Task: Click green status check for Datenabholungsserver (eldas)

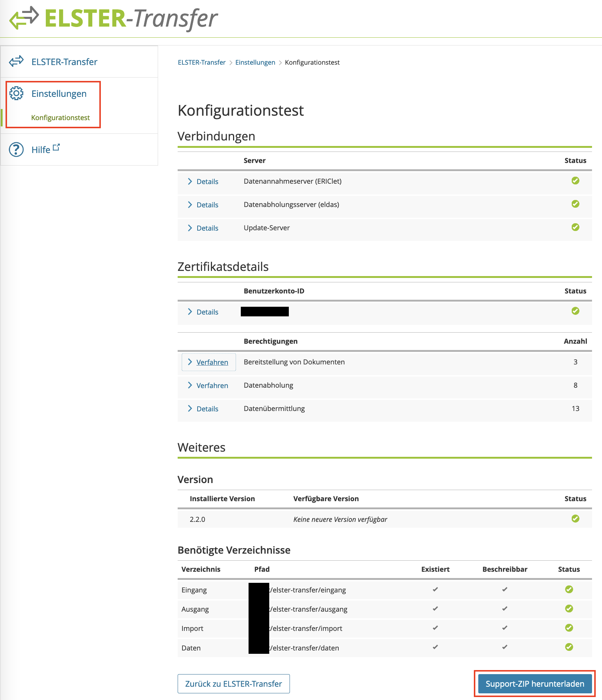Action: (x=575, y=204)
